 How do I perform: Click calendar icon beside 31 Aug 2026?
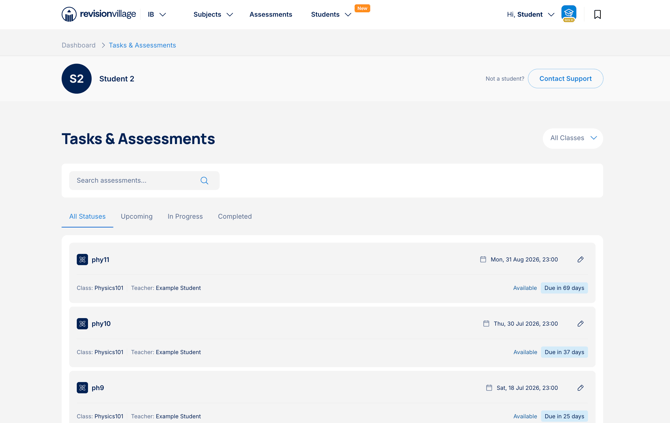click(x=483, y=259)
